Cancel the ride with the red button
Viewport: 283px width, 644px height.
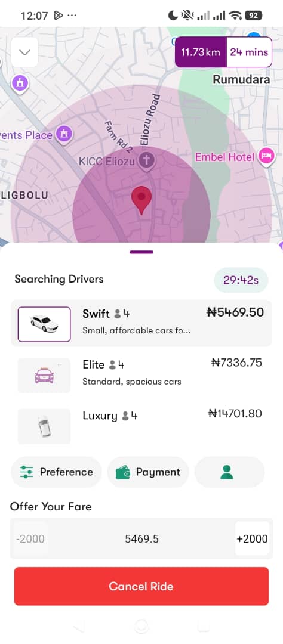tap(141, 586)
